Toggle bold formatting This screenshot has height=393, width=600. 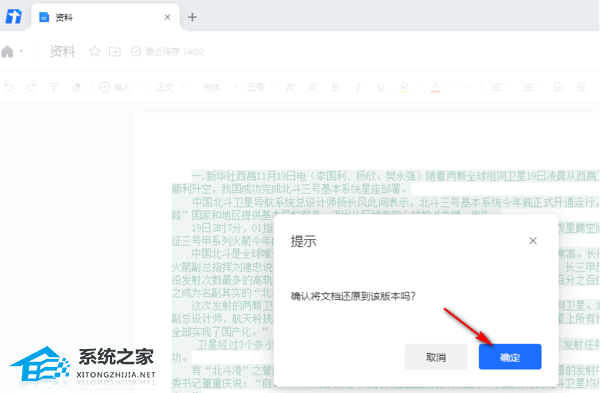(335, 87)
